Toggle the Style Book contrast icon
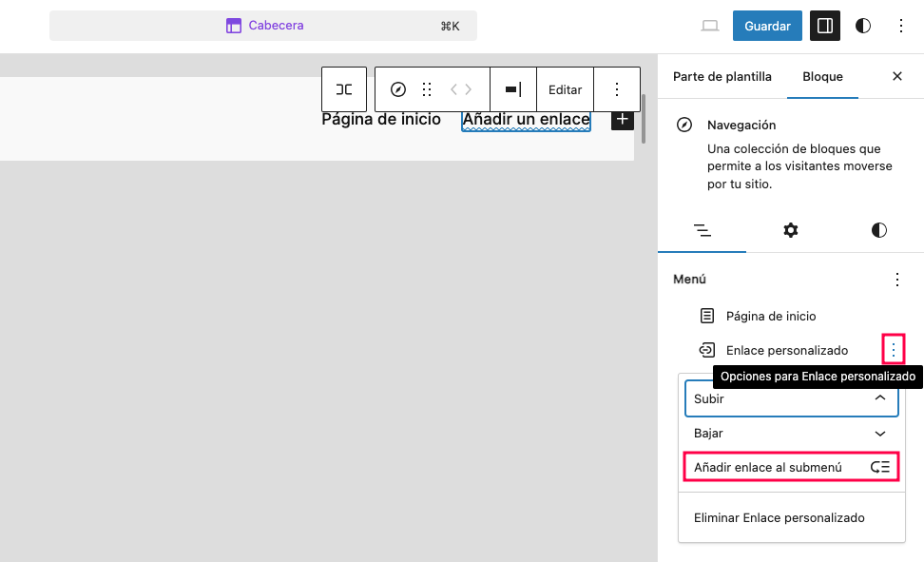The width and height of the screenshot is (924, 562). tap(862, 26)
